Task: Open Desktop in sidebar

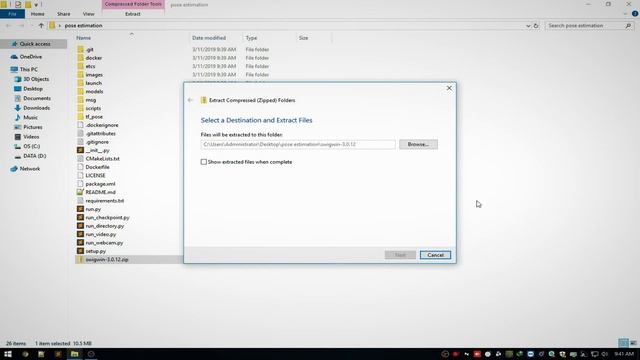Action: [x=33, y=89]
